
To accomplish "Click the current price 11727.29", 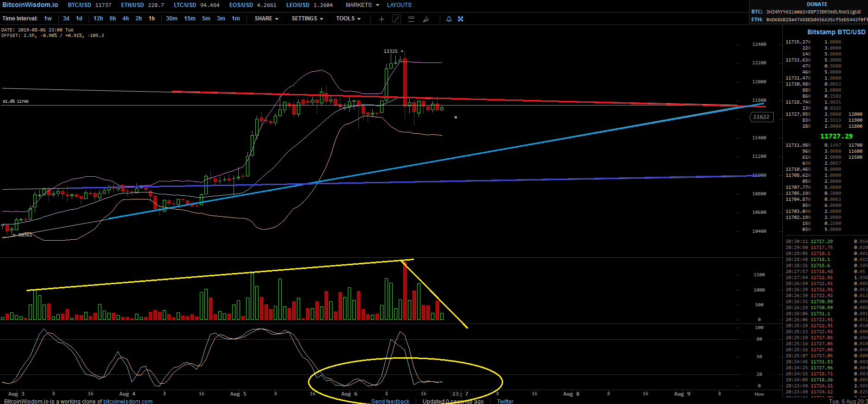I will point(836,136).
